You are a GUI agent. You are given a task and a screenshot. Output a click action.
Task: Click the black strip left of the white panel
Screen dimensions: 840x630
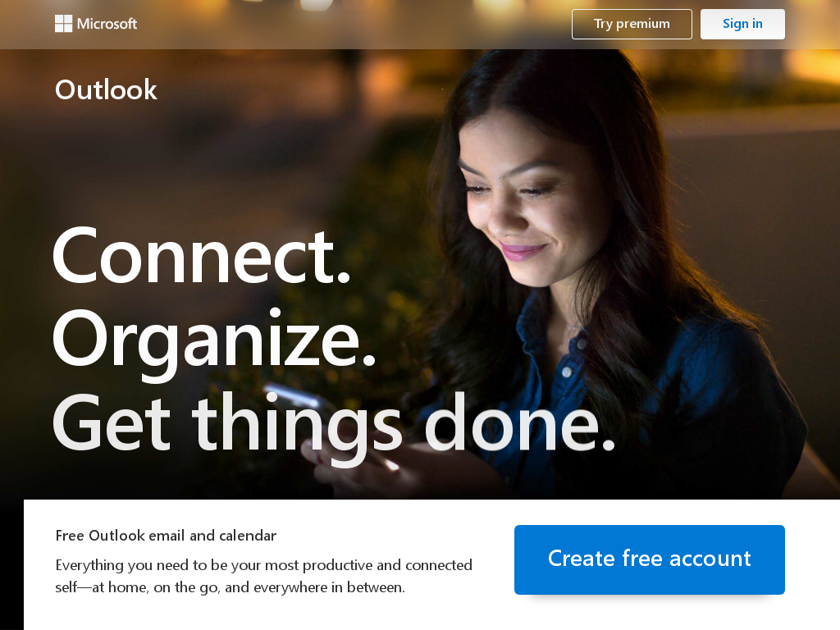[x=11, y=564]
